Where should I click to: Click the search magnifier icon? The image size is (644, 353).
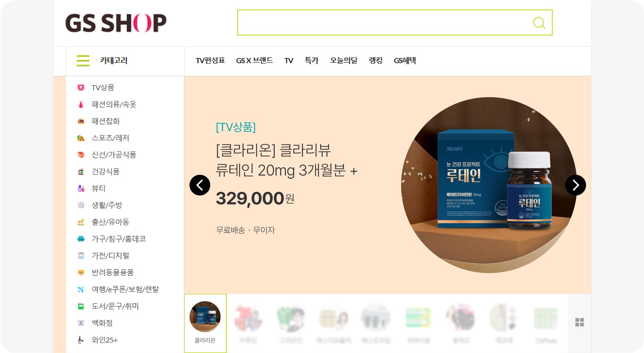(x=539, y=23)
